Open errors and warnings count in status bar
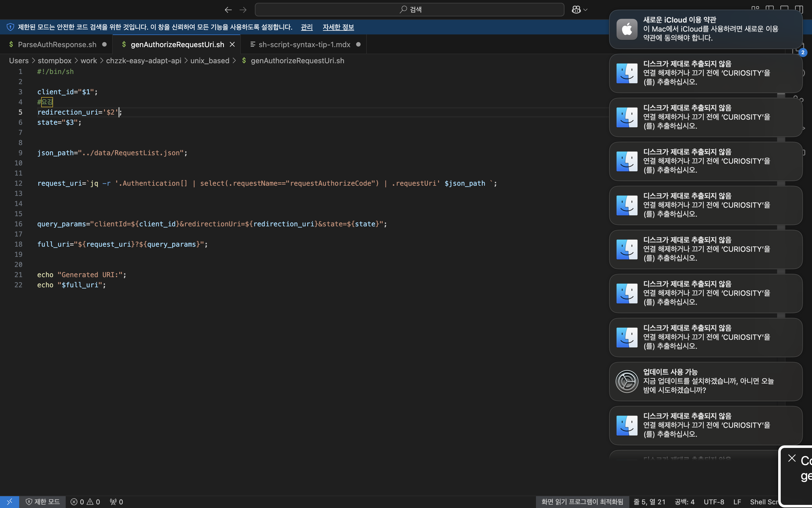 [x=85, y=502]
